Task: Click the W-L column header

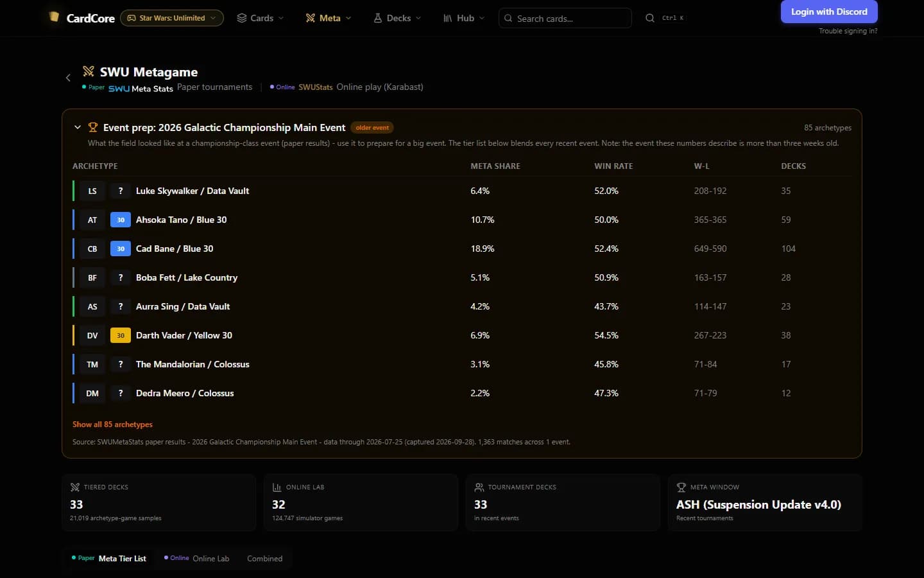Action: [x=702, y=166]
